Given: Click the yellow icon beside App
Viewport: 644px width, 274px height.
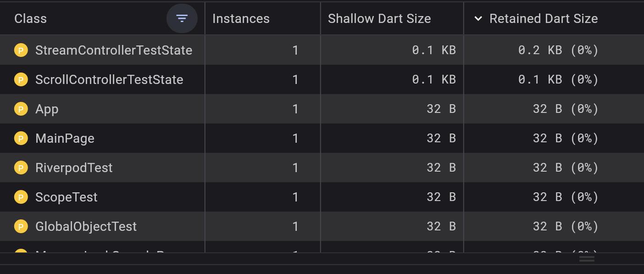Looking at the screenshot, I should 21,109.
